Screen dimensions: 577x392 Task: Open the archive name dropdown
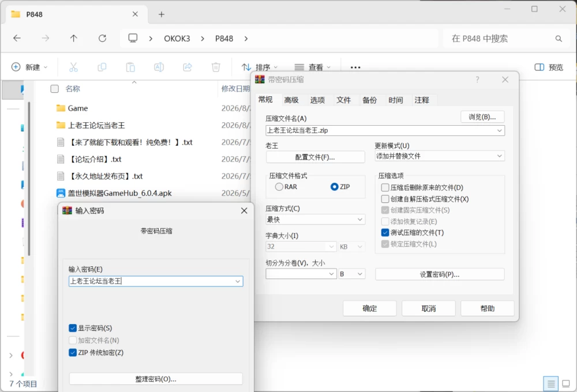click(x=499, y=130)
